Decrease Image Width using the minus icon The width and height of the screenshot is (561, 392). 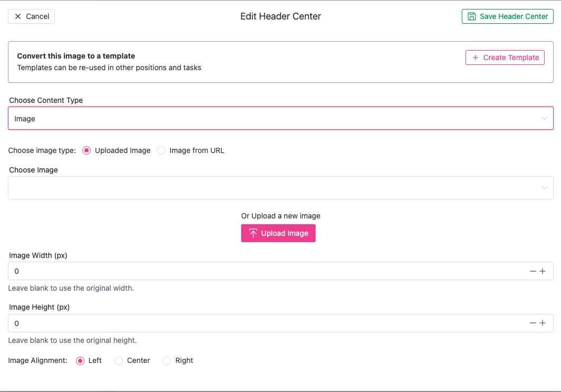(x=533, y=271)
